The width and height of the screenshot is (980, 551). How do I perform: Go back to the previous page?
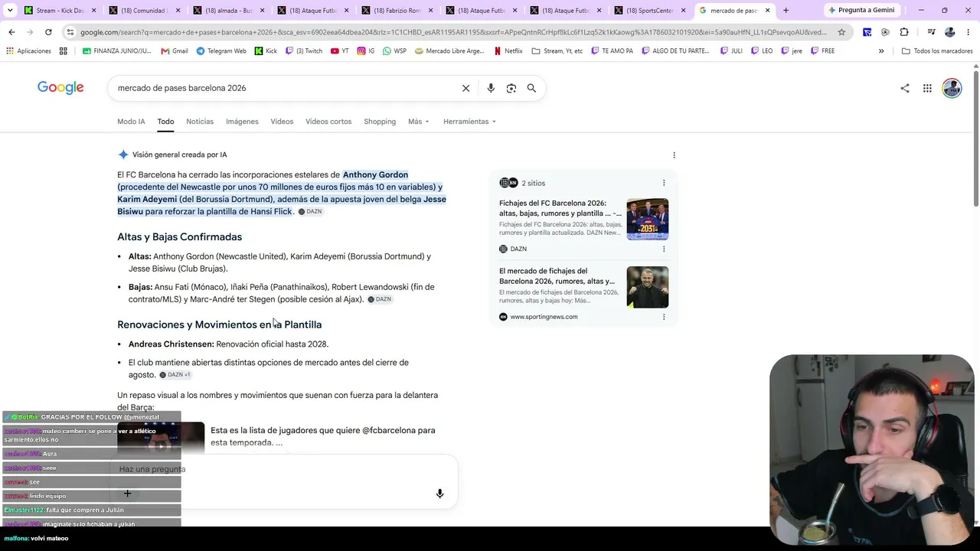(x=11, y=32)
